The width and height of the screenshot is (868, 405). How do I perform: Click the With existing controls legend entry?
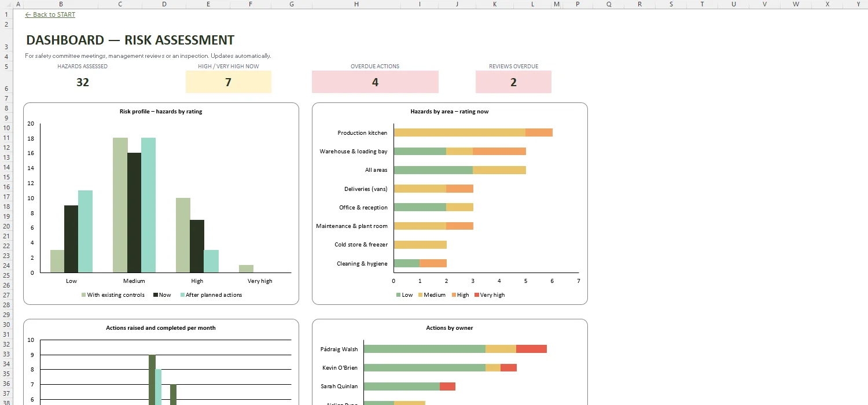click(x=113, y=295)
